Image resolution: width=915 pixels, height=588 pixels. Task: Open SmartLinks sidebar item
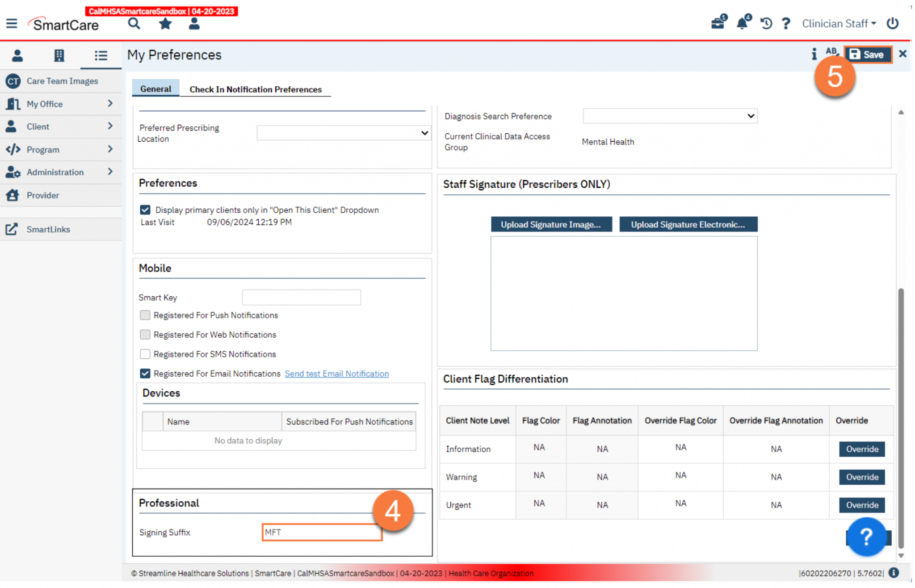[x=61, y=229]
